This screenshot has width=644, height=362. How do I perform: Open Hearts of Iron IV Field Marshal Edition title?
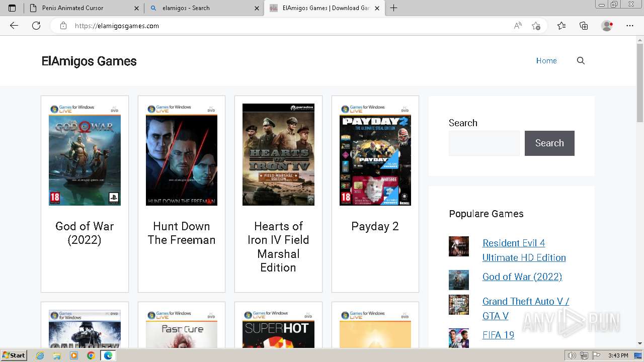tap(278, 247)
